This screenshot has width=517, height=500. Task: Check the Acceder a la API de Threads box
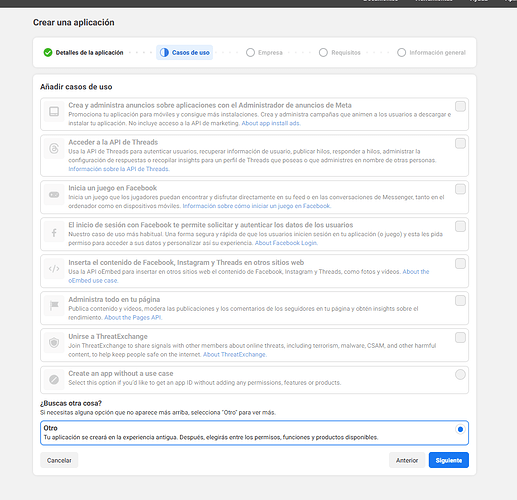(460, 144)
